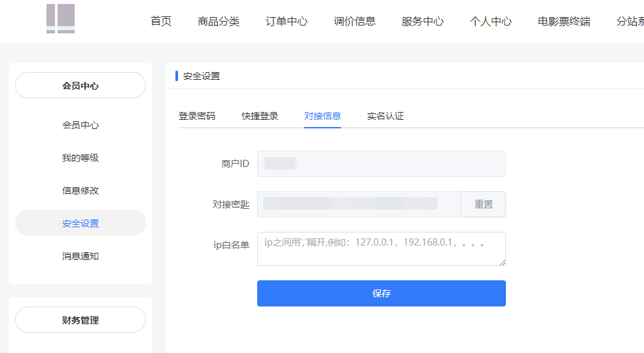Viewport: 644px width, 353px height.
Task: Click the 对接密匙 field
Action: click(359, 204)
